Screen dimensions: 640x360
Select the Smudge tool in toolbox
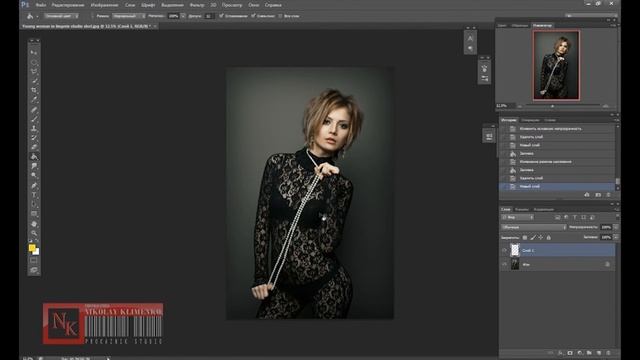34,166
